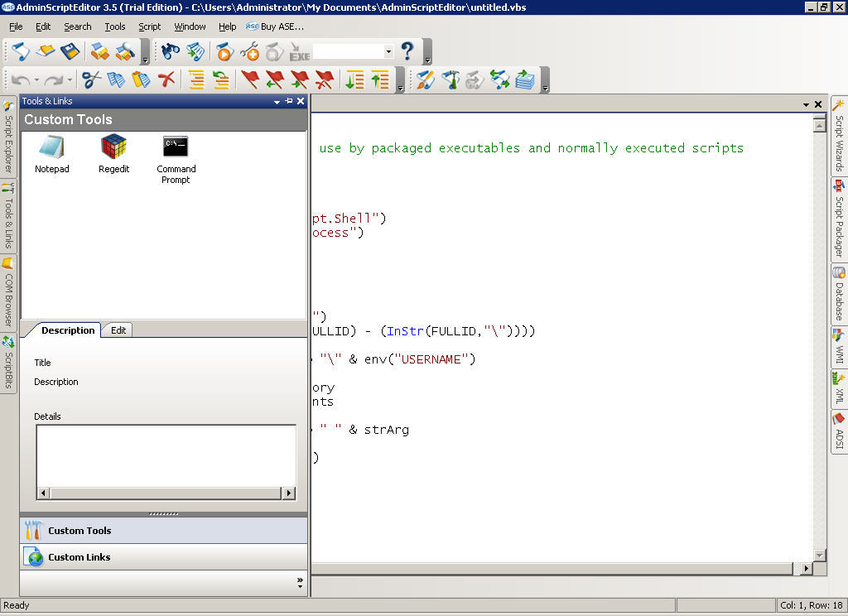
Task: Open the Tools & Links panel dropdown arrow
Action: point(277,102)
